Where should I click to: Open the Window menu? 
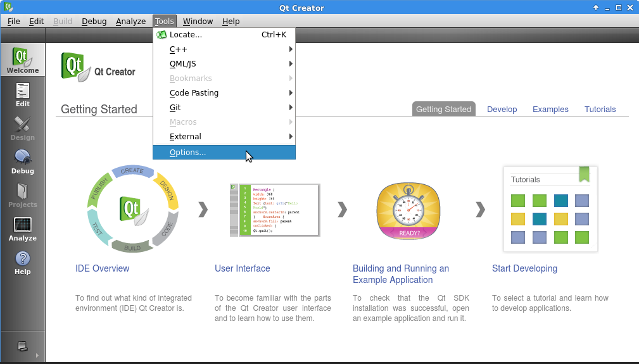pos(198,21)
